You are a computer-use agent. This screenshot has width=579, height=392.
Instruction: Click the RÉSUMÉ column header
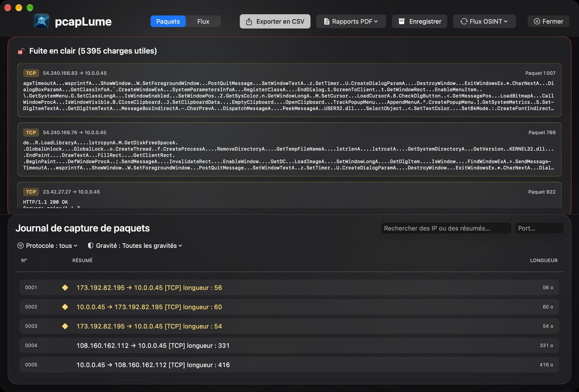point(83,260)
